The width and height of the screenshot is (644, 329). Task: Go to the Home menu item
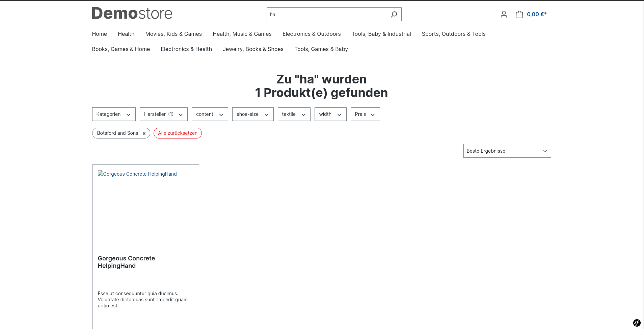click(x=100, y=34)
